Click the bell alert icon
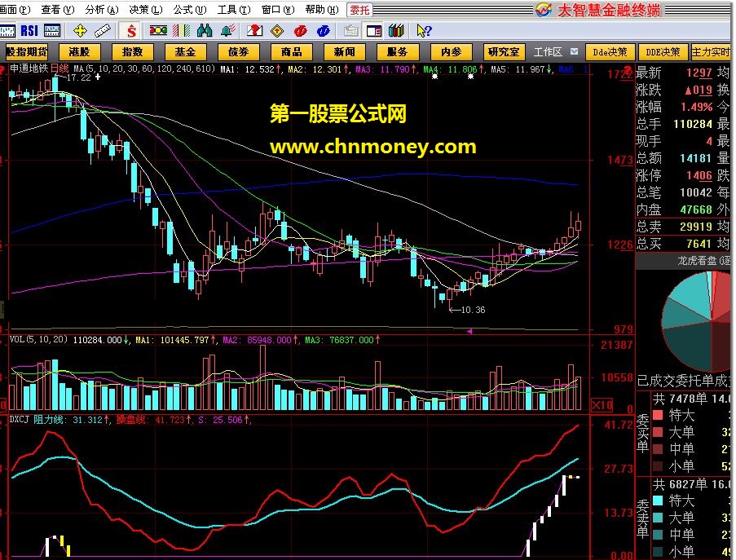The image size is (736, 560). click(x=228, y=31)
